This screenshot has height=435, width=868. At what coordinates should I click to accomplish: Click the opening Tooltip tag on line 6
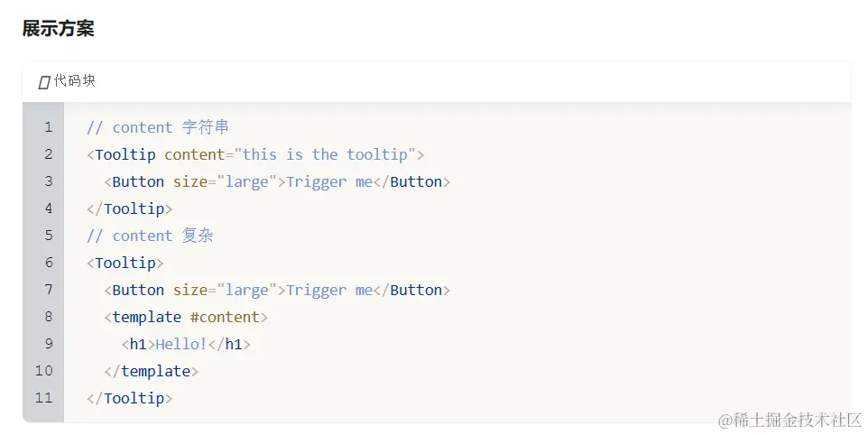click(x=125, y=263)
